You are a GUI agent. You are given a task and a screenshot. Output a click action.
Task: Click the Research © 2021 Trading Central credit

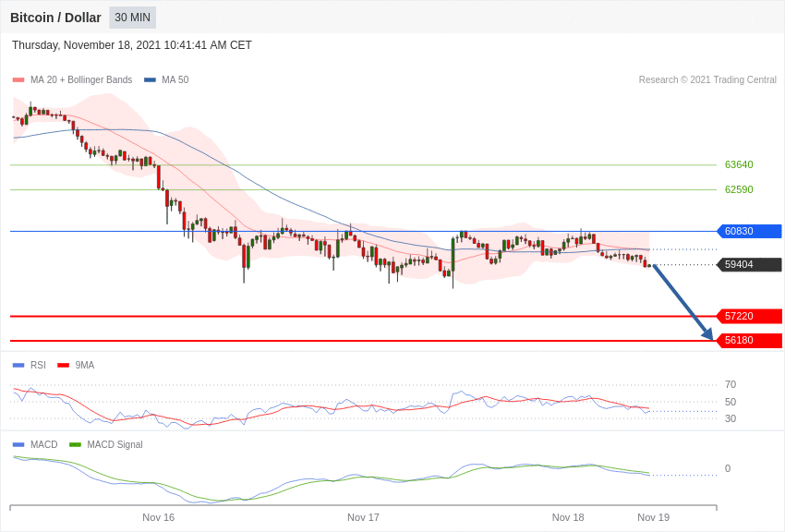[707, 79]
